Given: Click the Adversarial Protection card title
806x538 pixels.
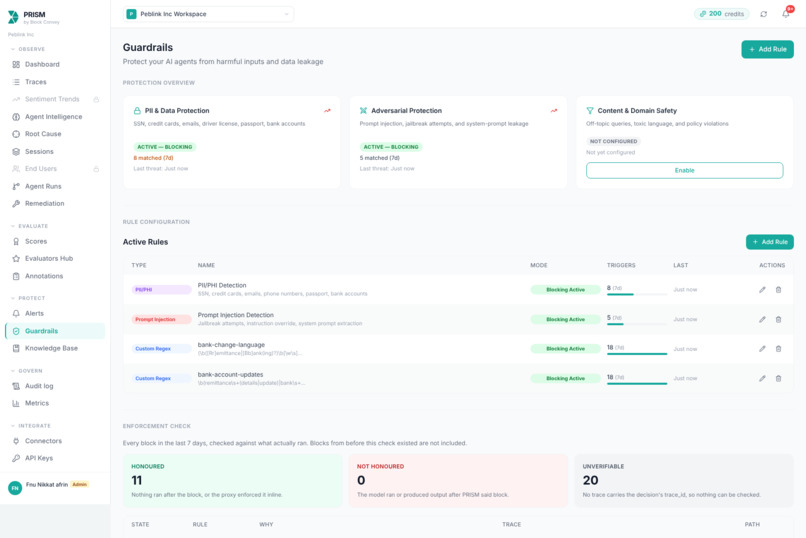Looking at the screenshot, I should click(x=407, y=110).
